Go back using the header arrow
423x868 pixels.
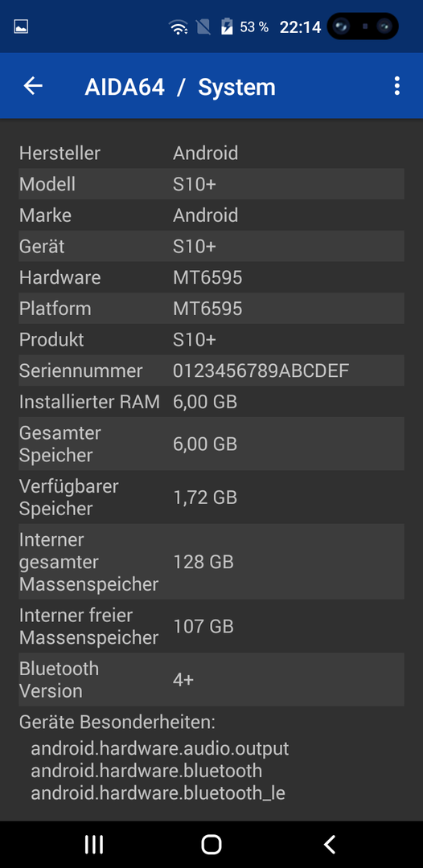[x=33, y=86]
